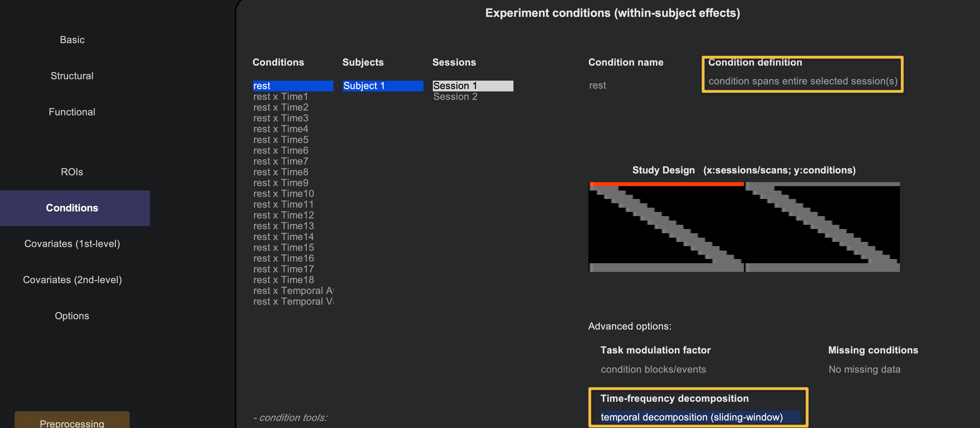Select condition 'rest x Time12'
This screenshot has height=428, width=980.
tap(293, 215)
